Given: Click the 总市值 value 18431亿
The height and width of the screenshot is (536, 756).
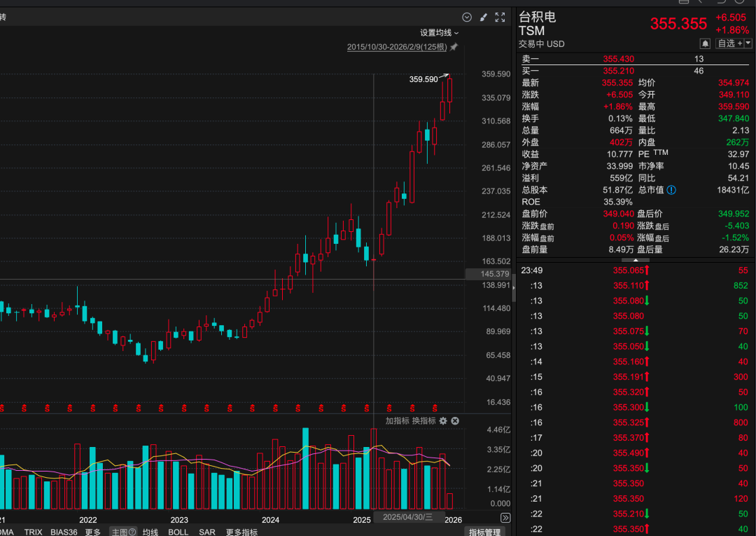Looking at the screenshot, I should 733,190.
